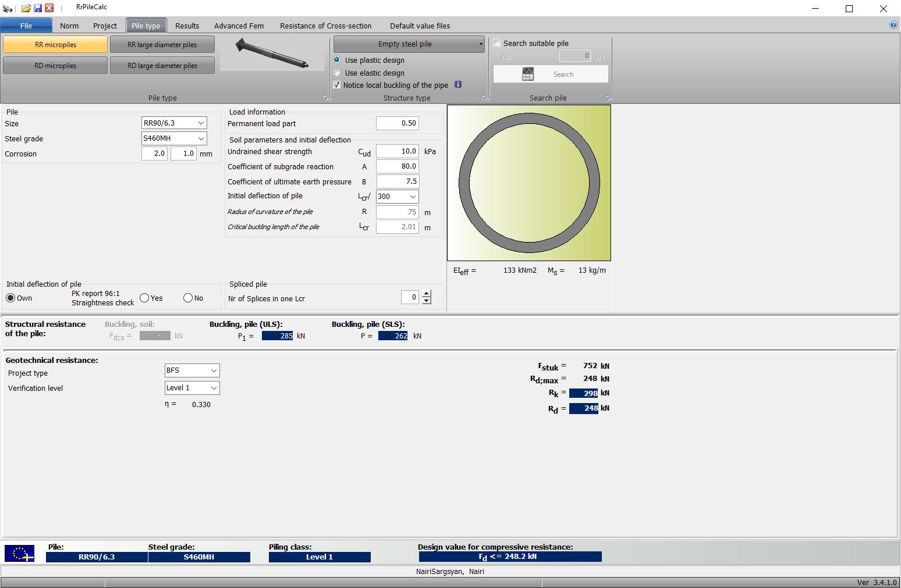Click the Buckling pile SLS value 262
The height and width of the screenshot is (588, 901).
click(x=393, y=336)
